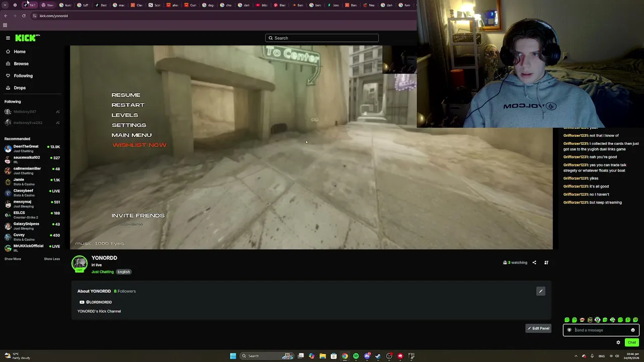Screen dimensions: 644x362
Task: Open chat settings gear icon
Action: point(618,342)
